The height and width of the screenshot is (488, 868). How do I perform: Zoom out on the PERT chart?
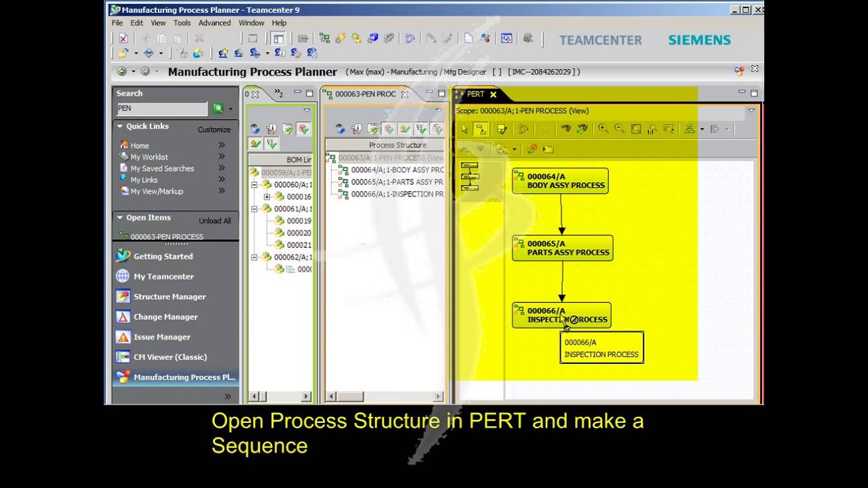(x=619, y=129)
